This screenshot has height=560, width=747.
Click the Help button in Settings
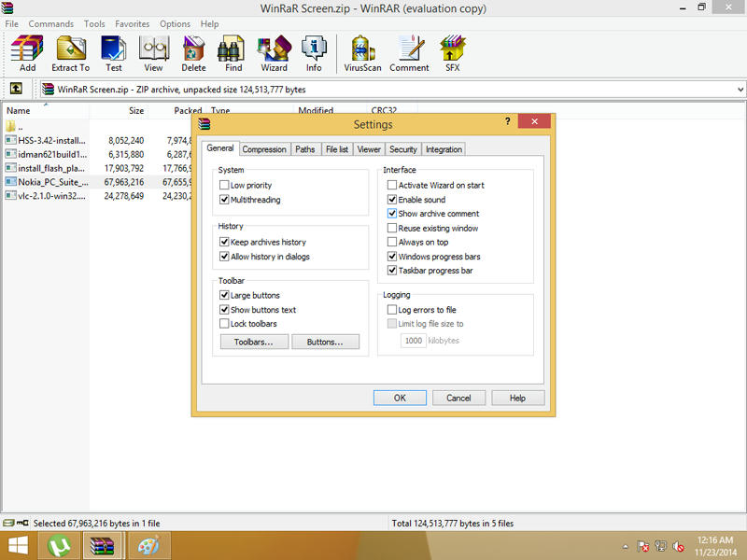[x=518, y=398]
